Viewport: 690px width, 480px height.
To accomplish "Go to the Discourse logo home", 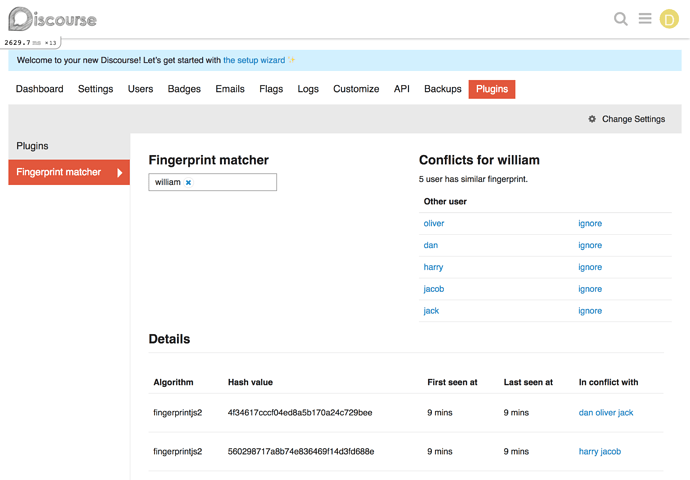I will (x=52, y=19).
